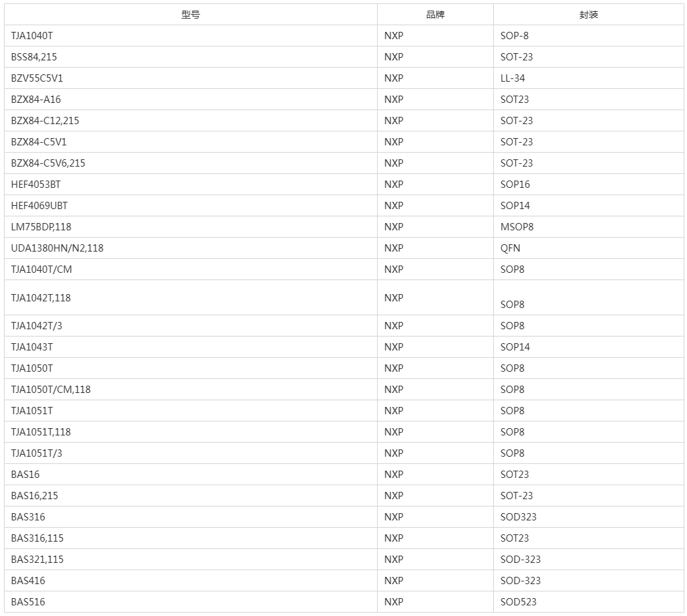This screenshot has width=687, height=616.
Task: Click the 型号 column header
Action: point(191,15)
